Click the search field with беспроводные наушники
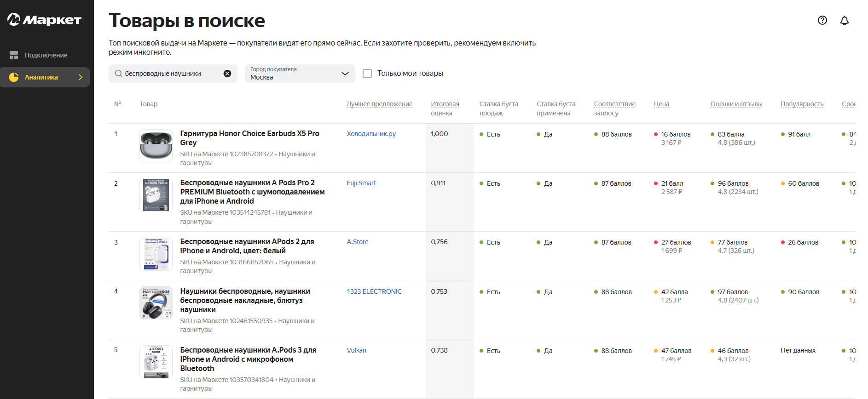 pos(173,74)
